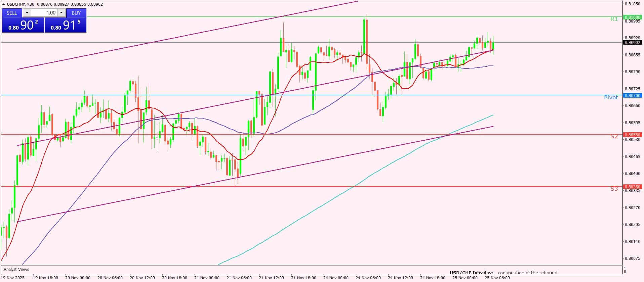
Task: Click the one-click trading triangle icon beside USDCHFm
Action: coord(4,4)
